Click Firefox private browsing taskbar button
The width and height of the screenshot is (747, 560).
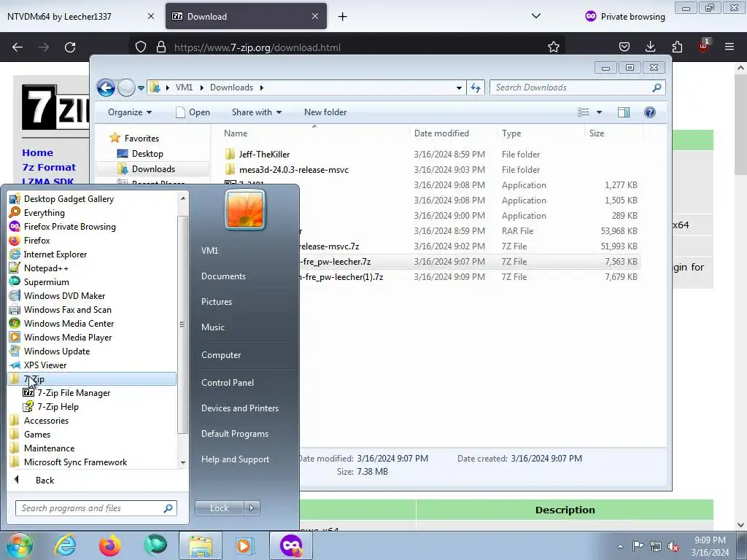pyautogui.click(x=291, y=545)
